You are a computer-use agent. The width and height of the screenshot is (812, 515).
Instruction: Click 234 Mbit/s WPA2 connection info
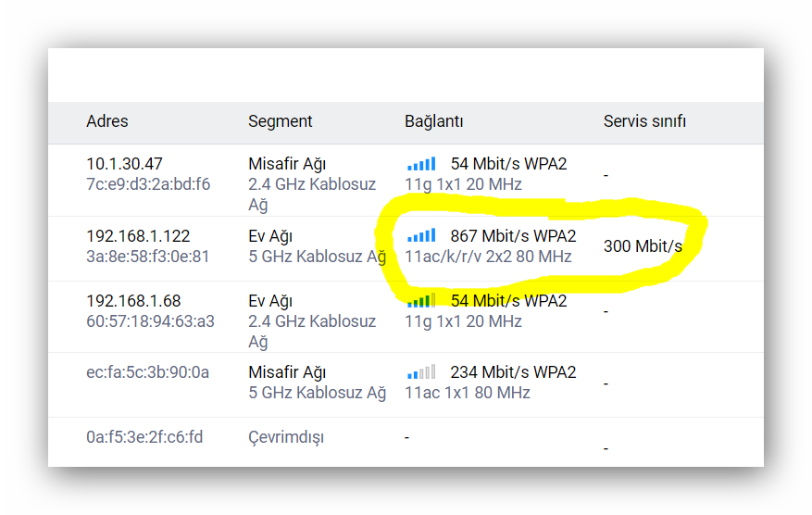tap(513, 372)
